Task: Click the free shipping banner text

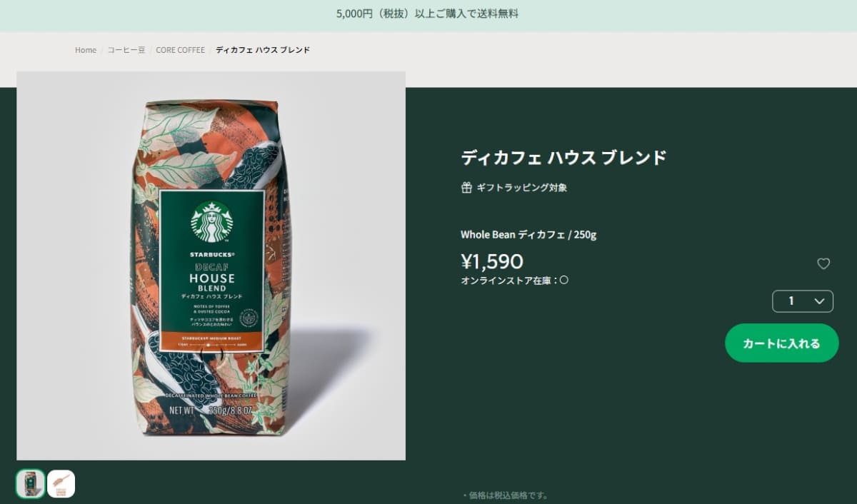Action: pyautogui.click(x=428, y=14)
